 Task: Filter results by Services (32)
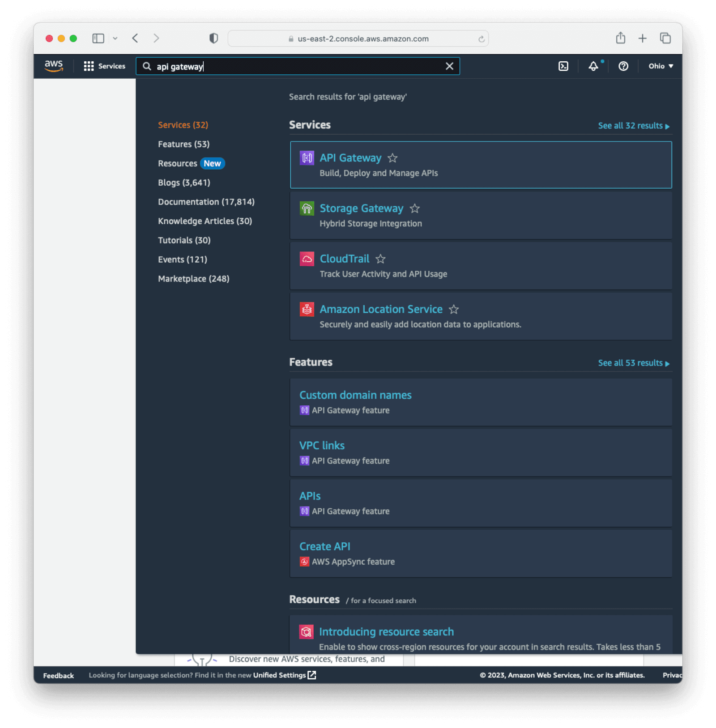[x=183, y=125]
